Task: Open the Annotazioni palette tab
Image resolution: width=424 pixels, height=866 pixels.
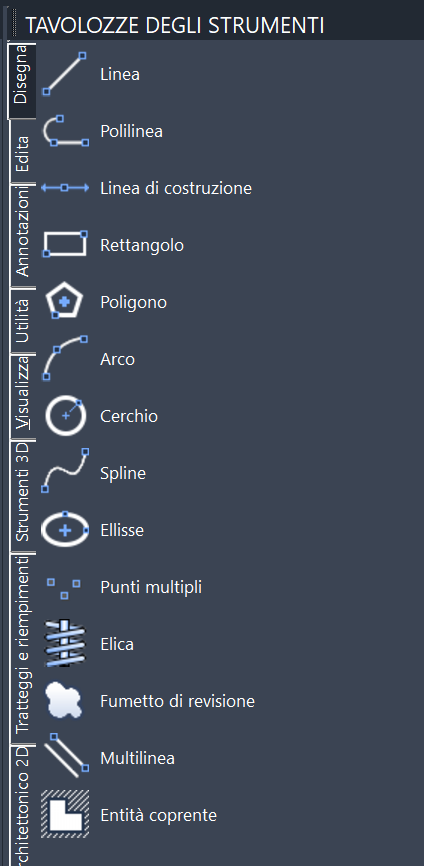Action: coord(23,236)
